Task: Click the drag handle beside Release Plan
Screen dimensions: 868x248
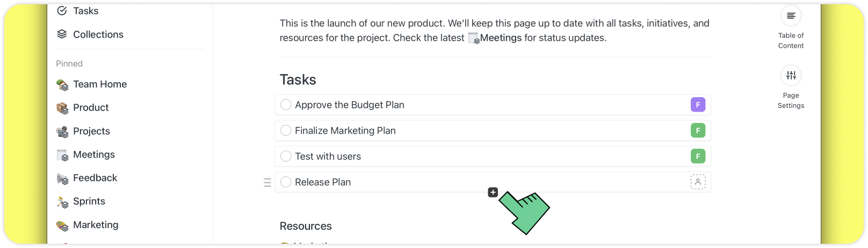Action: (267, 183)
